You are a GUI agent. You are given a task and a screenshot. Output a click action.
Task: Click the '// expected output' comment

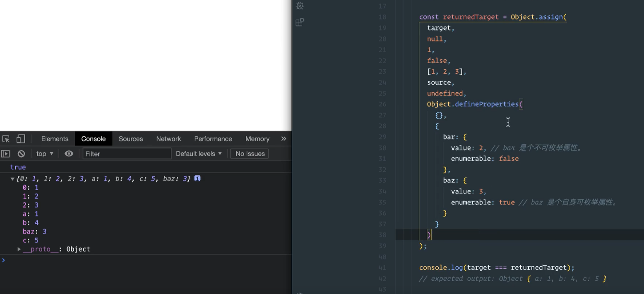tap(513, 279)
